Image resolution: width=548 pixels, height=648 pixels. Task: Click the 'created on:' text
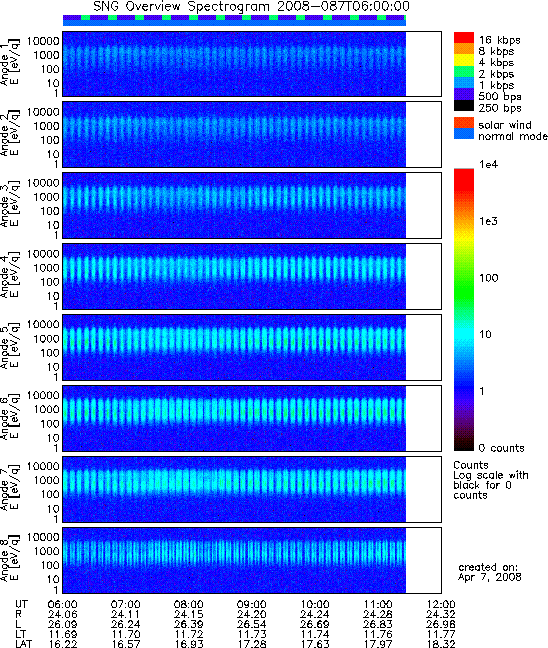point(488,567)
